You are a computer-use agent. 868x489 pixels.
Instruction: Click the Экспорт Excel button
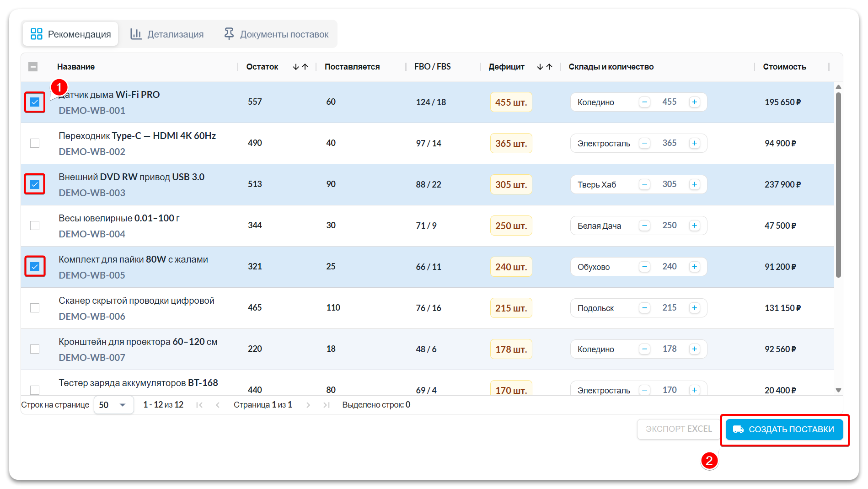point(678,429)
